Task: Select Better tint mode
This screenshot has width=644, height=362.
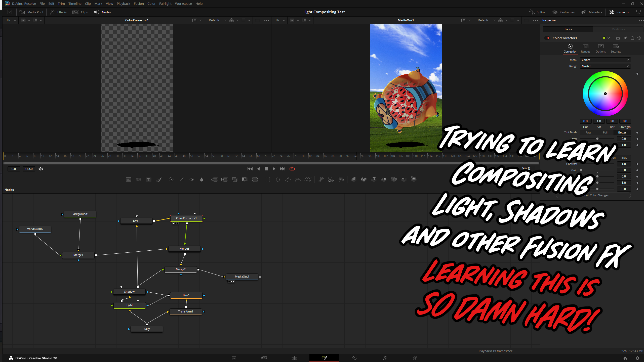Action: [x=622, y=132]
